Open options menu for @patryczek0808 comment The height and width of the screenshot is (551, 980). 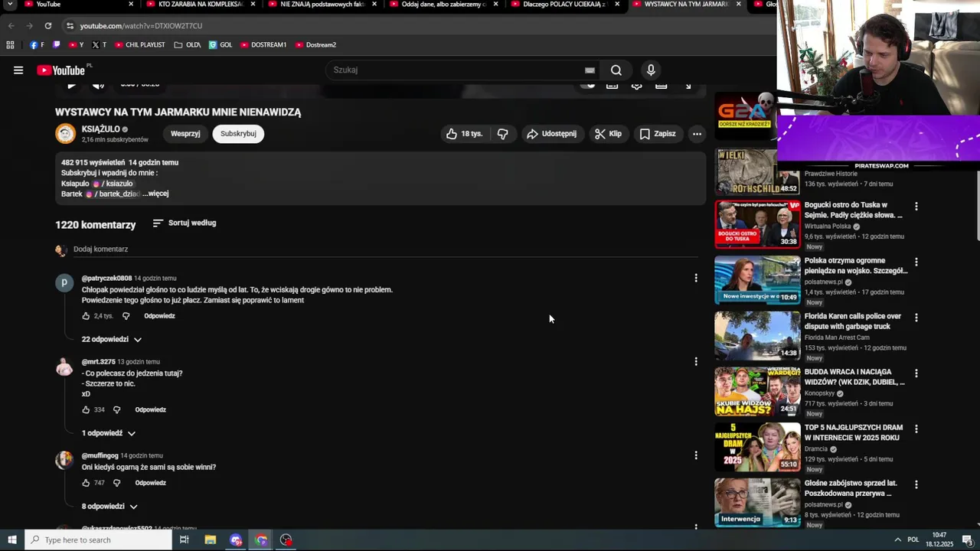[x=695, y=279]
